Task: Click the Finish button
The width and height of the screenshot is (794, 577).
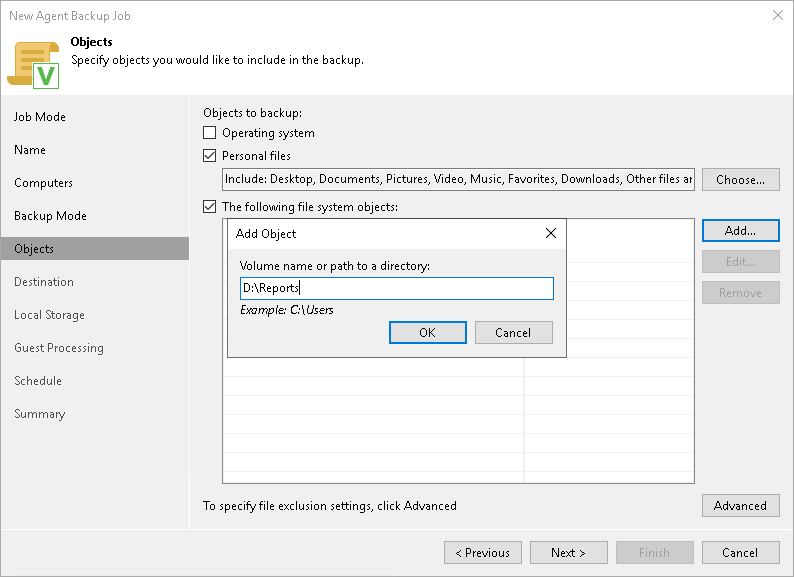Action: [654, 553]
